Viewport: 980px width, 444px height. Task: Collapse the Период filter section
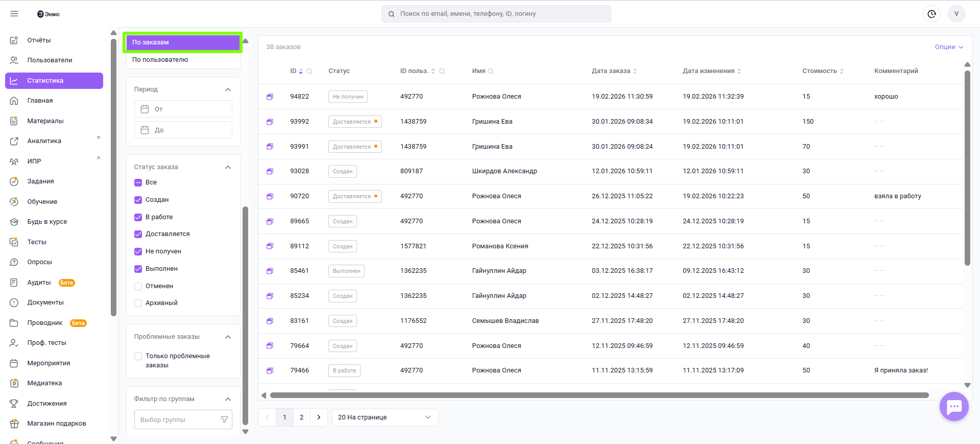coord(228,89)
